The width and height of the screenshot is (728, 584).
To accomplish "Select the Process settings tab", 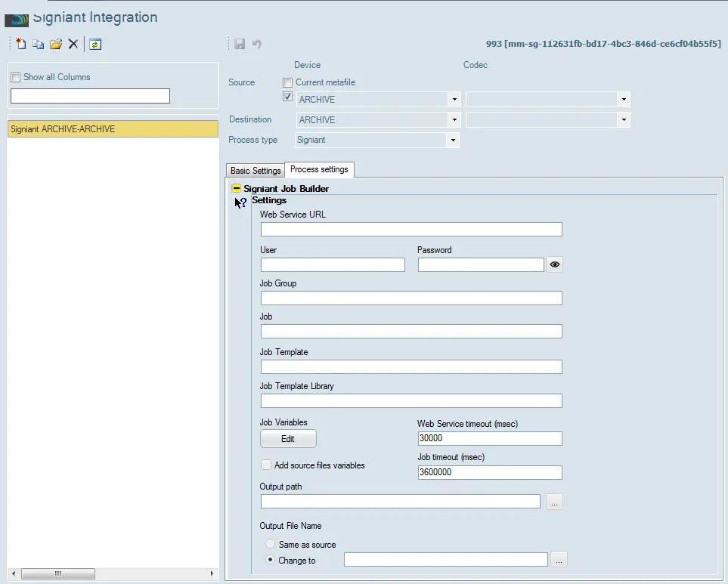I will [x=319, y=169].
